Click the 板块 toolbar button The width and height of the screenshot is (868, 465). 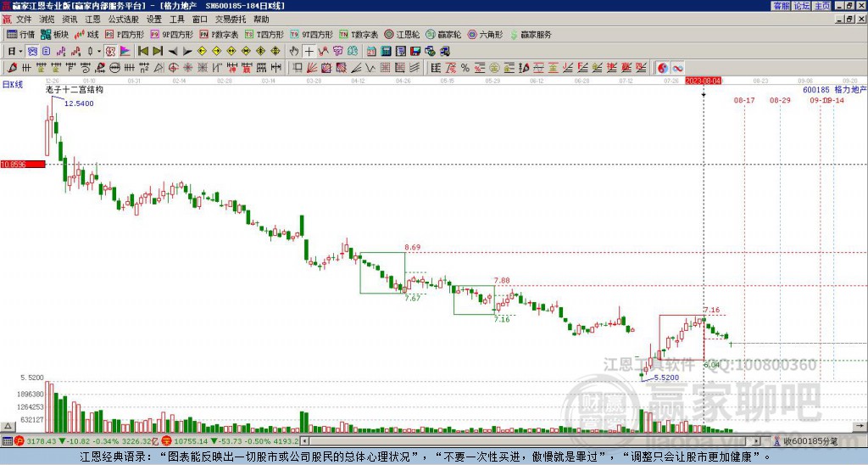55,34
